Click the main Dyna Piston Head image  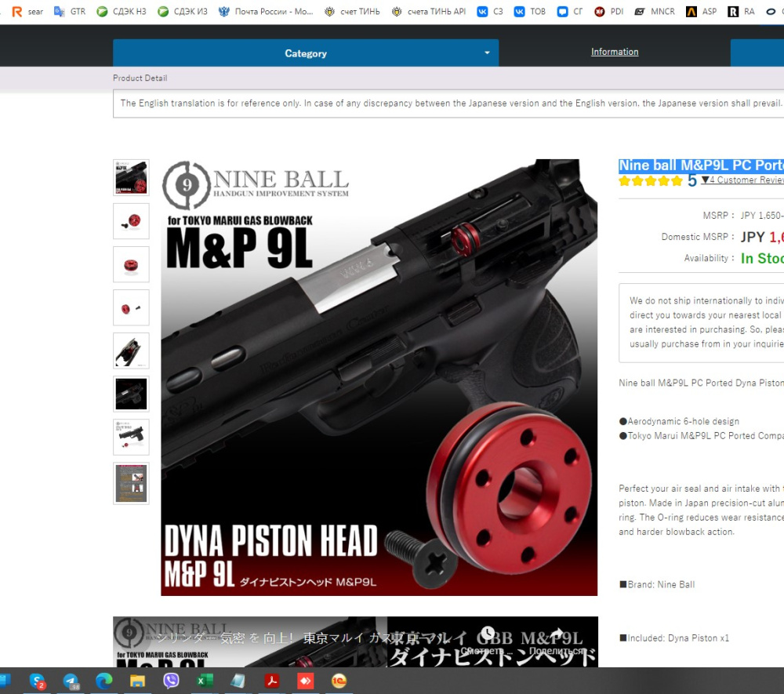(x=379, y=377)
